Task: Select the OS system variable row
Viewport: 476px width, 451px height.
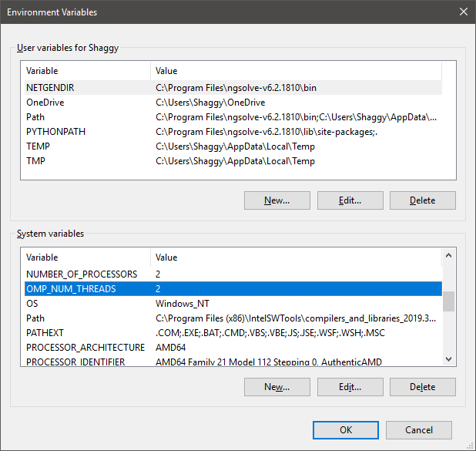Action: (233, 303)
